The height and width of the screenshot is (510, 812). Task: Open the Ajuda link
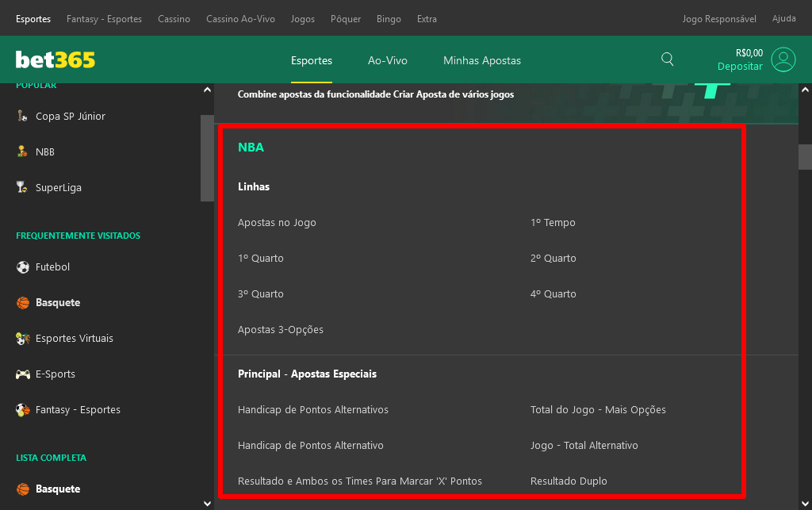tap(783, 19)
